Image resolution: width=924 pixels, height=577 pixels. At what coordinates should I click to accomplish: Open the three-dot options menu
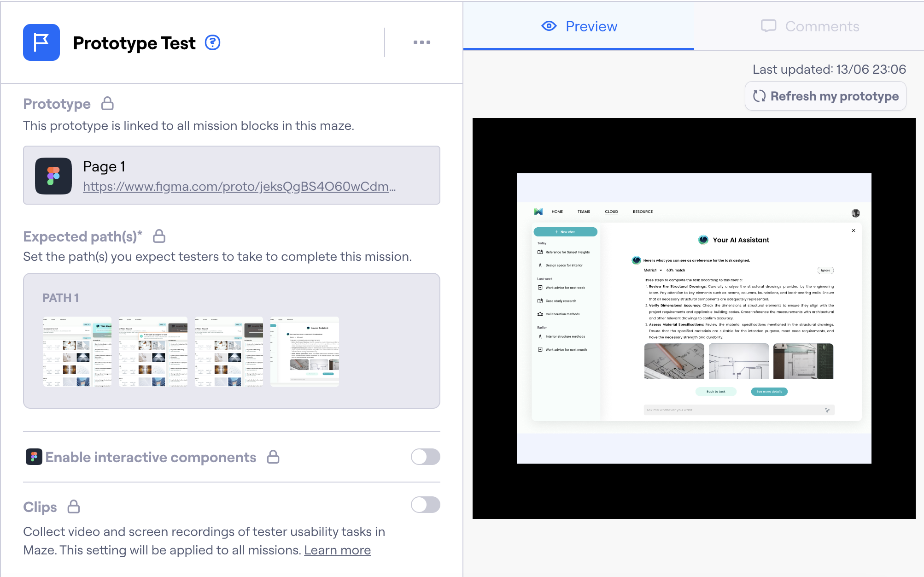tap(421, 42)
